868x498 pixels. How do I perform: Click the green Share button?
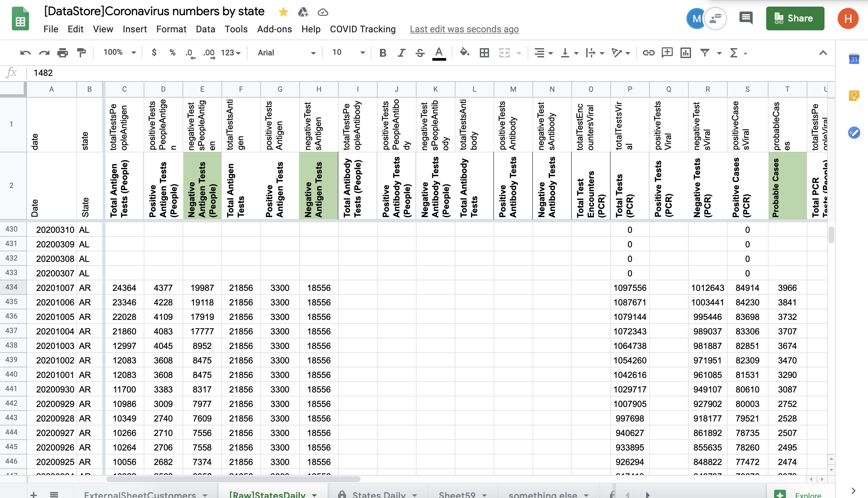[x=795, y=18]
